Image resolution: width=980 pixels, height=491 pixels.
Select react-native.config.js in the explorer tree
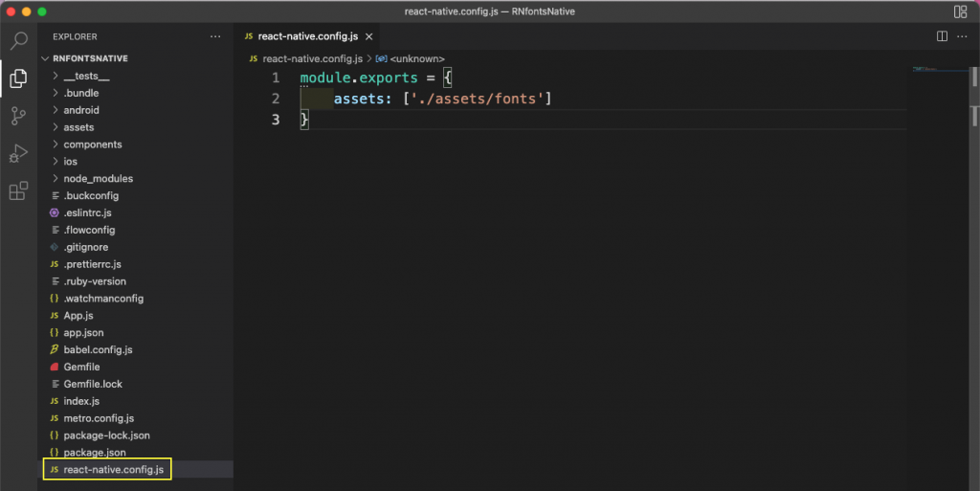pyautogui.click(x=135, y=470)
